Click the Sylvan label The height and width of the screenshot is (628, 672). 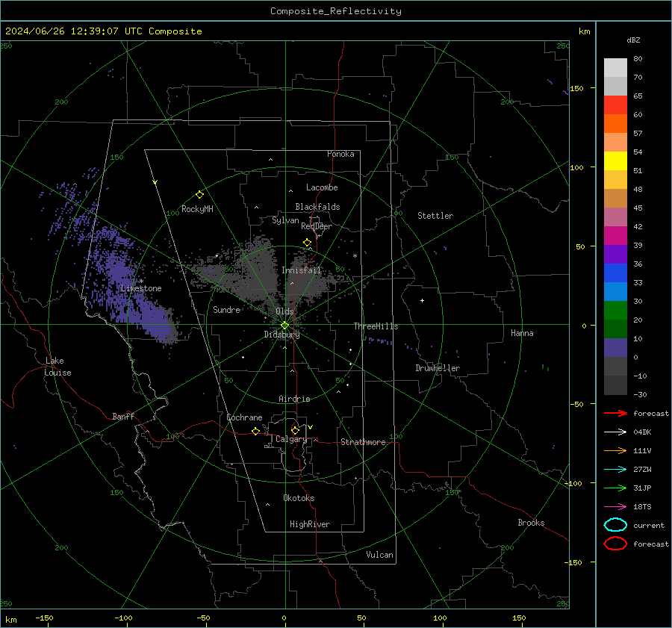coord(285,220)
